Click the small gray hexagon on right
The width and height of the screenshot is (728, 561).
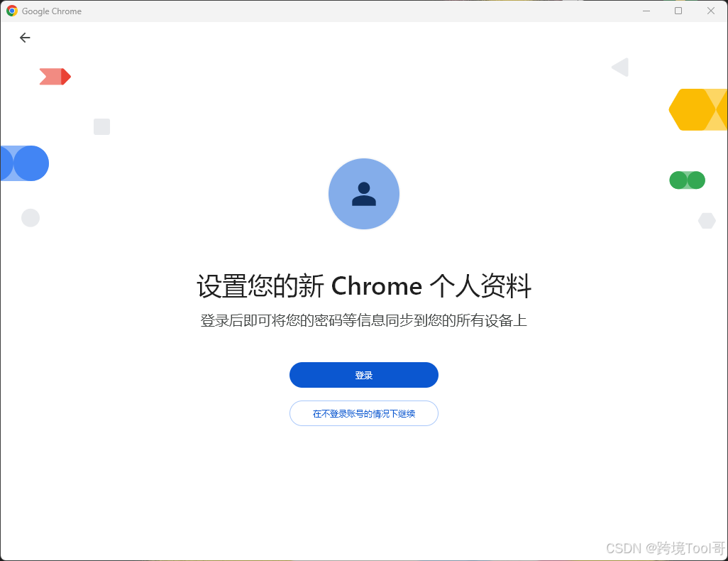click(707, 221)
